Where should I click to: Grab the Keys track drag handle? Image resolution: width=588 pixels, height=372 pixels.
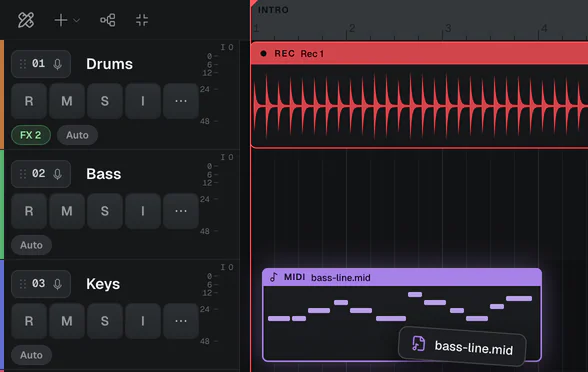coord(23,284)
